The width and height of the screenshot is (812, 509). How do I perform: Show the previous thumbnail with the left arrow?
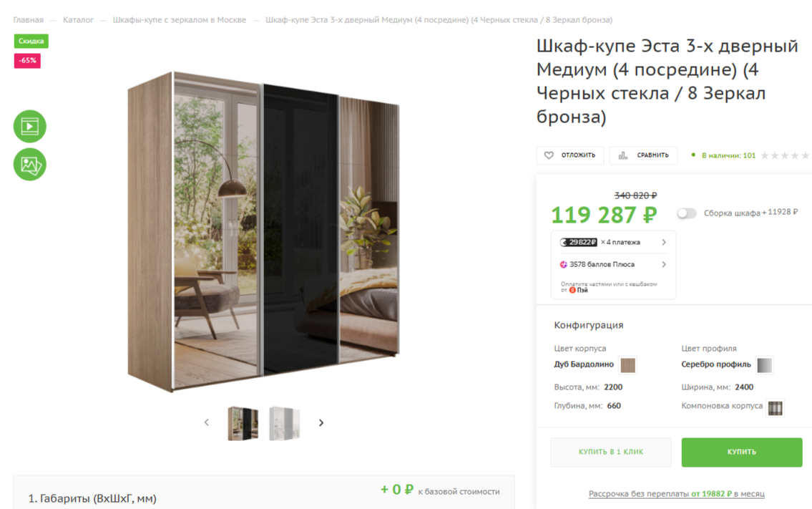(x=207, y=422)
